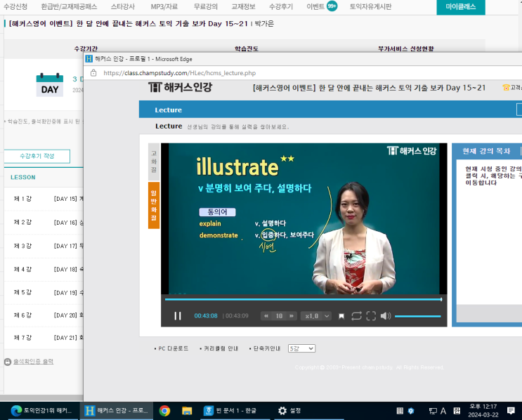Image resolution: width=522 pixels, height=420 pixels.
Task: Open 무료강의 menu item
Action: pos(205,6)
